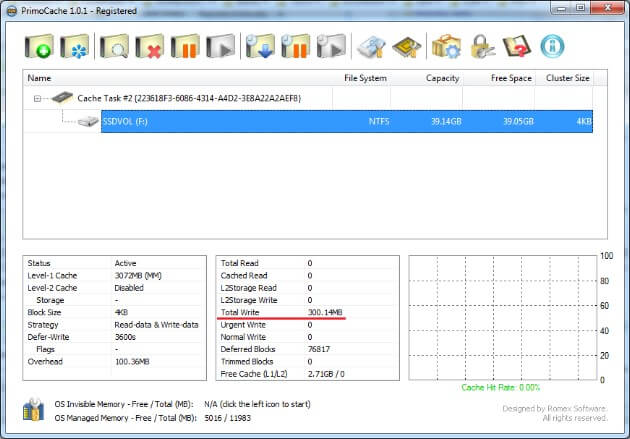Click the 39.14GB capacity cell
Image resolution: width=630 pixels, height=439 pixels.
click(446, 121)
